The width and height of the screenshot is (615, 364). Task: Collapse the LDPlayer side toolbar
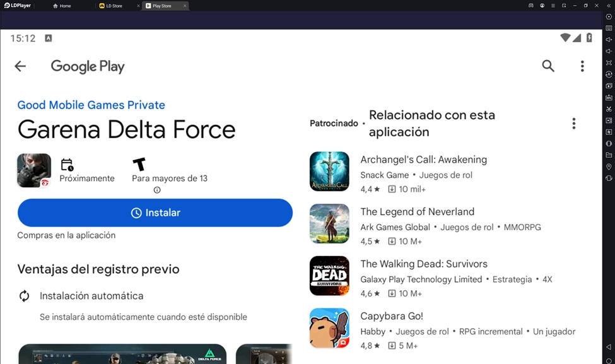[x=609, y=6]
